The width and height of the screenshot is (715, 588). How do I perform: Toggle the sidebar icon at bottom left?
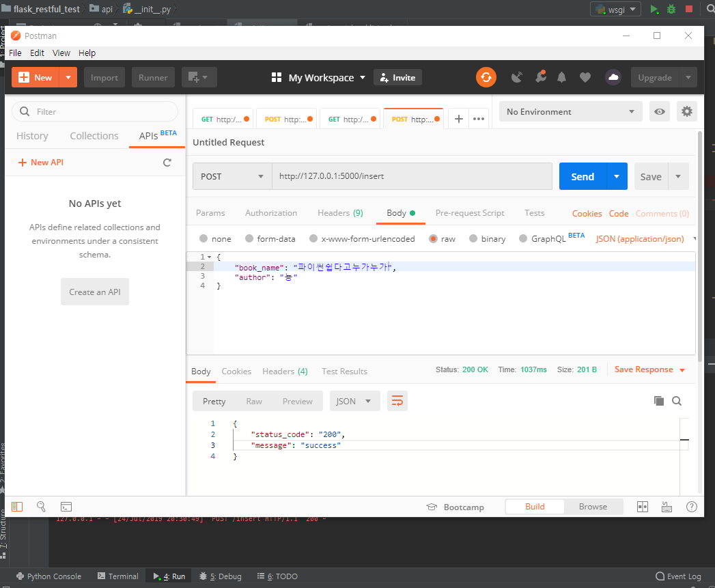[x=17, y=507]
